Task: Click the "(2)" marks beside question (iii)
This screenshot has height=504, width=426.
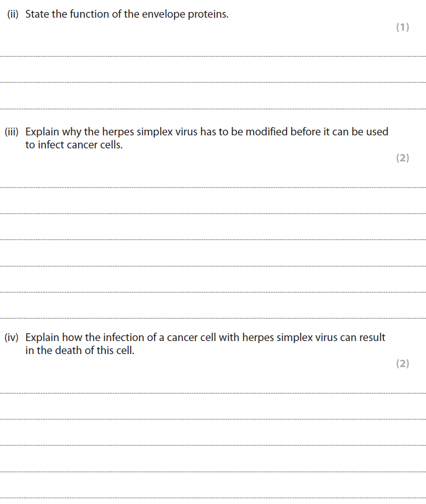Action: (403, 158)
